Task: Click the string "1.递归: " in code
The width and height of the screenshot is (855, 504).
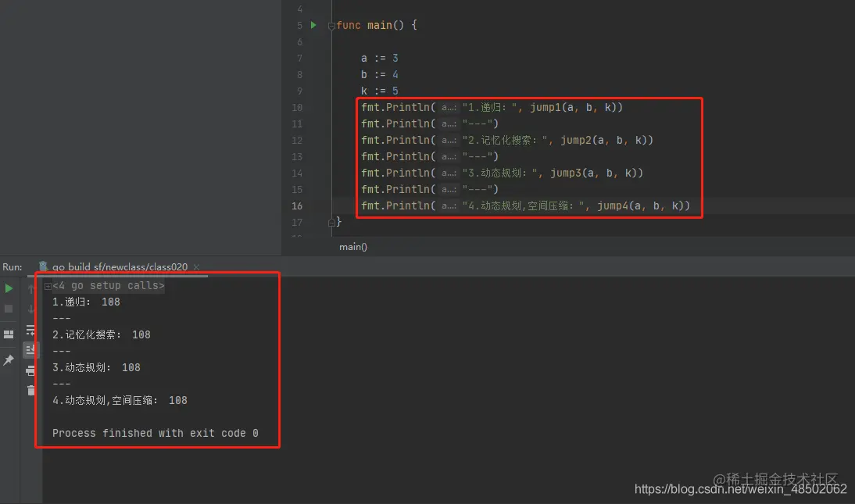Action: pyautogui.click(x=489, y=108)
